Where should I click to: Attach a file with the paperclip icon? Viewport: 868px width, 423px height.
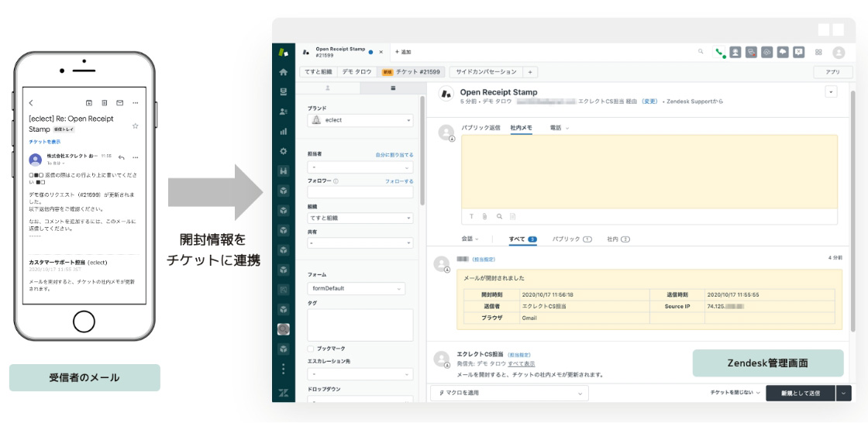484,216
